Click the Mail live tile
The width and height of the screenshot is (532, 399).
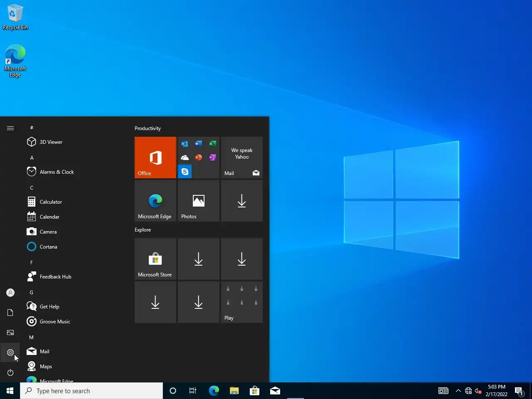242,158
